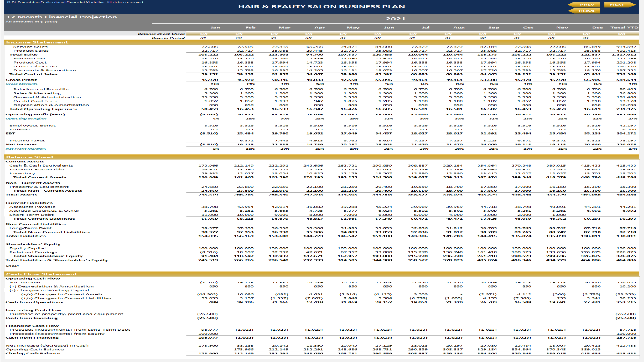Screen dimensions: 644x362
Task: Select the 2021 year heading
Action: [396, 19]
